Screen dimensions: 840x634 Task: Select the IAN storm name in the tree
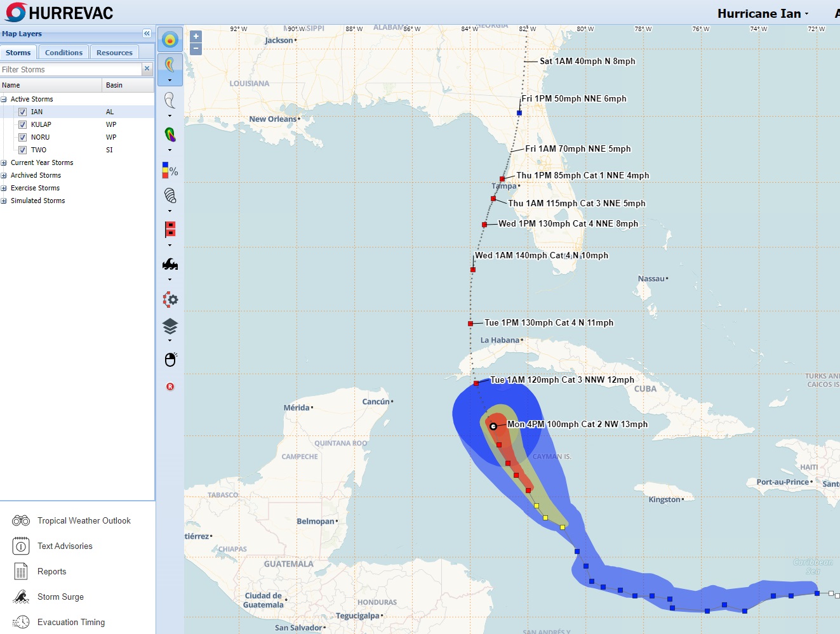pos(37,112)
